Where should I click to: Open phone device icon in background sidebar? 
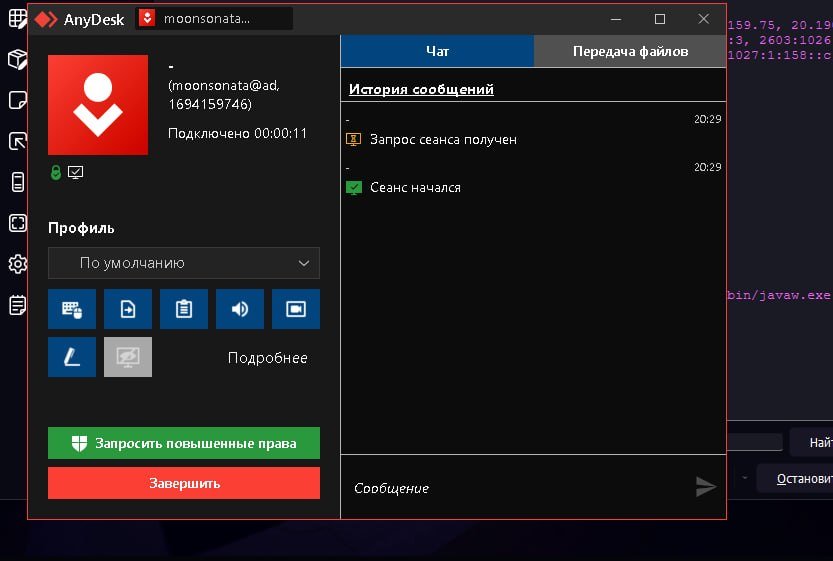[18, 182]
